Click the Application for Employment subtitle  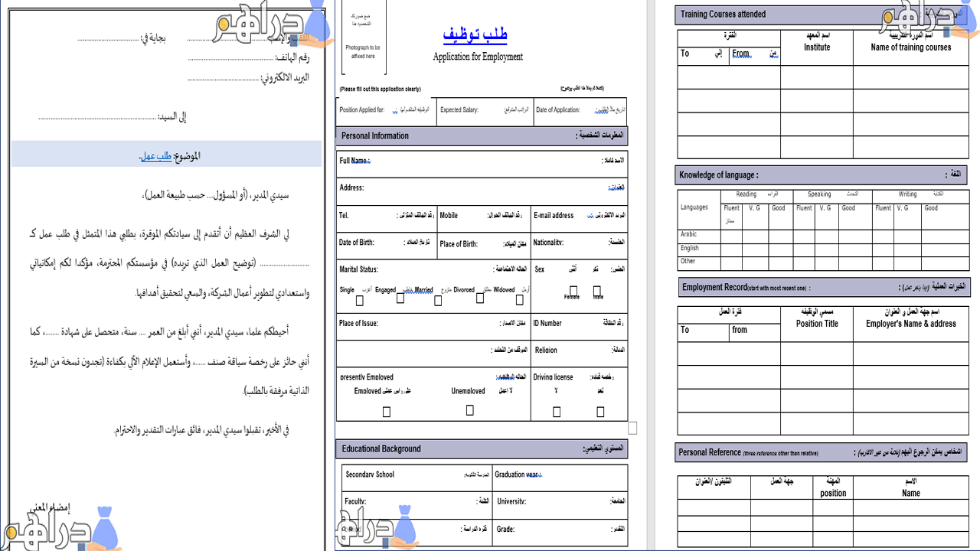[478, 57]
